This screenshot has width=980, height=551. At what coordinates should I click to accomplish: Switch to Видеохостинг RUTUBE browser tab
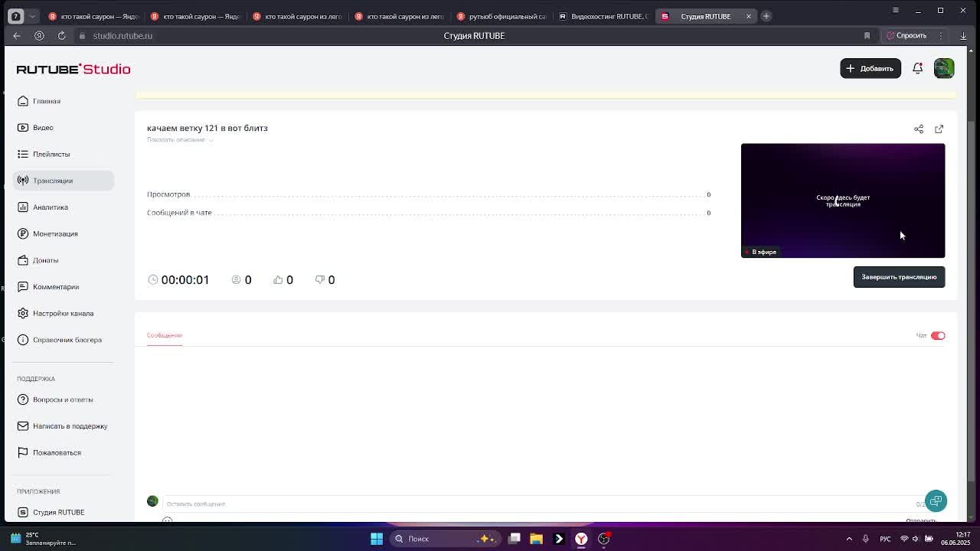point(604,16)
